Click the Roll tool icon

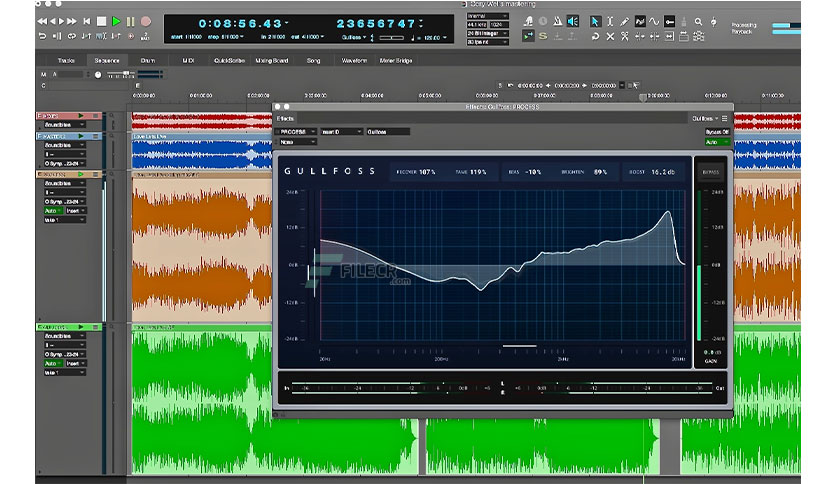tap(654, 36)
